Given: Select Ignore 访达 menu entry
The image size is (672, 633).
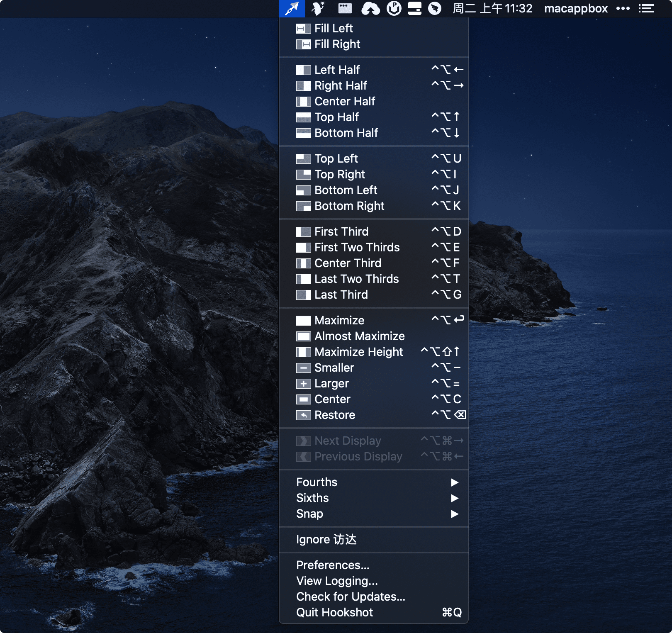Looking at the screenshot, I should pyautogui.click(x=374, y=540).
